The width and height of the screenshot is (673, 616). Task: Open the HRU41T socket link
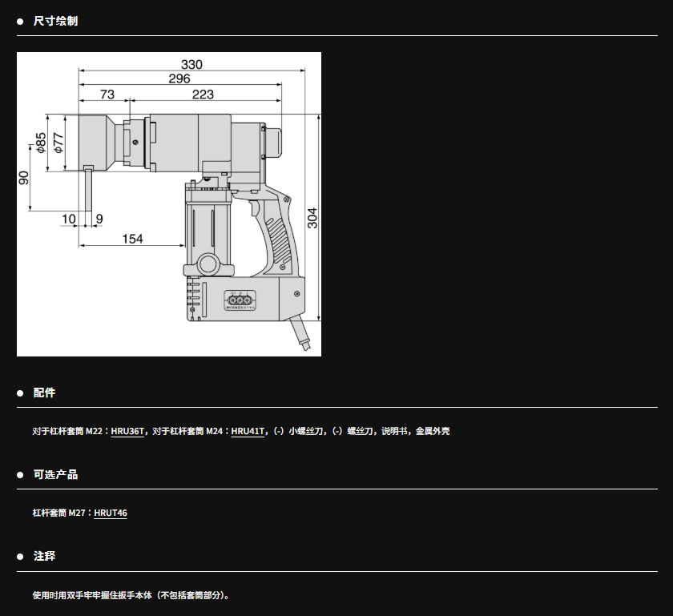point(248,431)
